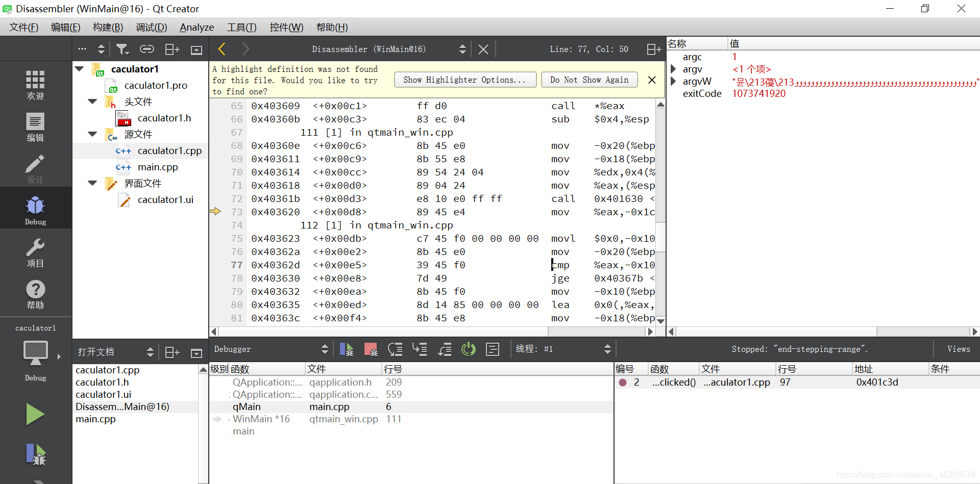980x484 pixels.
Task: Select caculator1.ui in project tree
Action: pos(165,199)
